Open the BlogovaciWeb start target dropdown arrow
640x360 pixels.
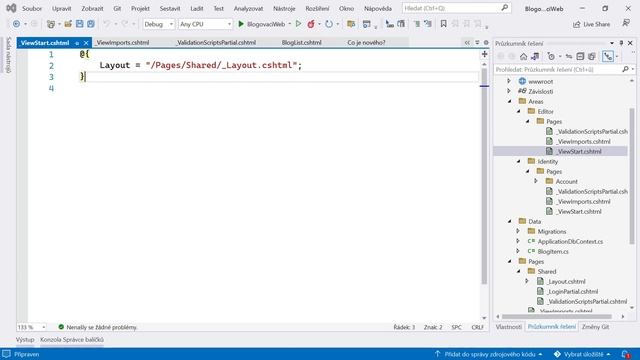289,24
